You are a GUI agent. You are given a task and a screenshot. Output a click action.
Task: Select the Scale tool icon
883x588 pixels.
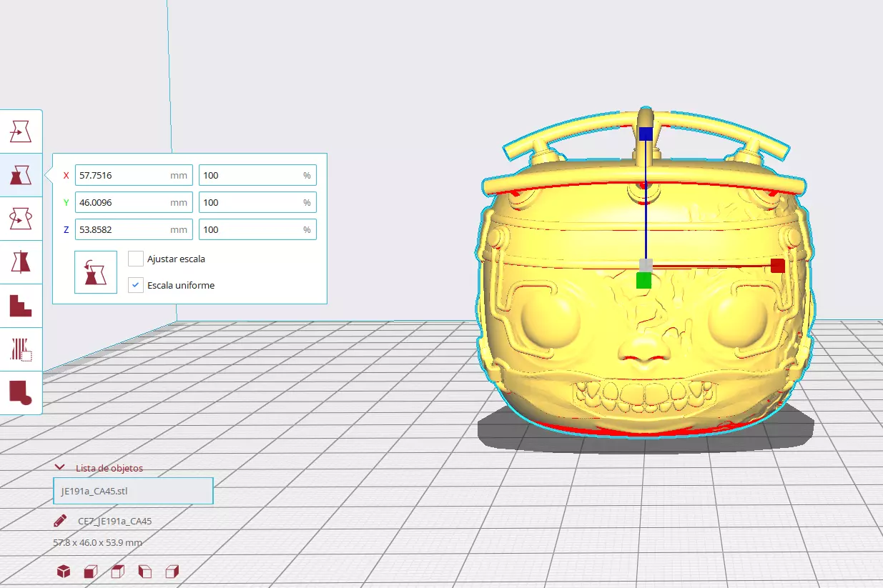[x=21, y=175]
